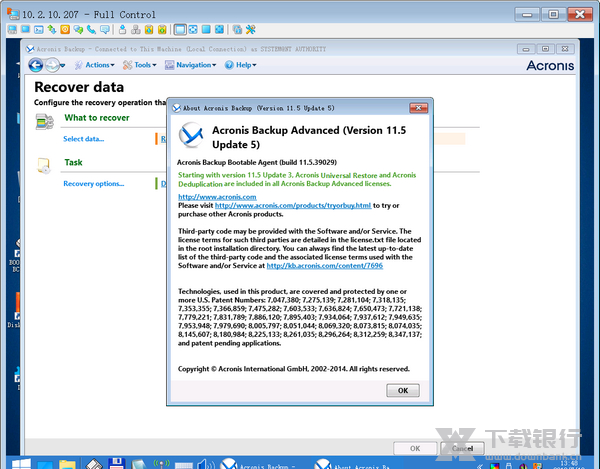This screenshot has height=469, width=600.
Task: Click Cancel in the Recover data window
Action: [462, 448]
